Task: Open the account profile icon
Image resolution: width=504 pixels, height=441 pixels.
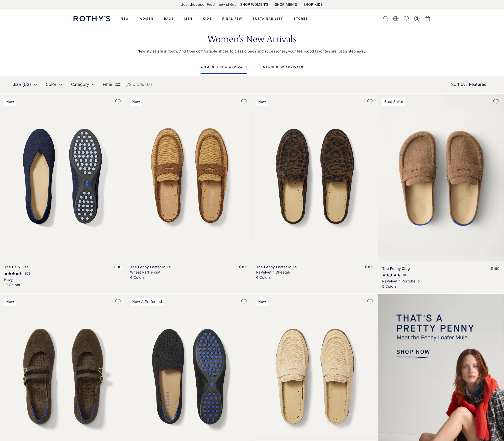Action: [417, 19]
